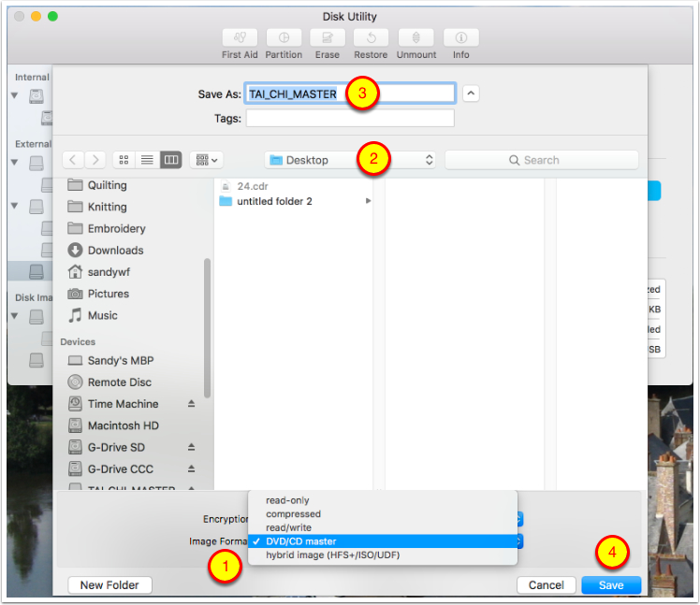Switch to column view
The image size is (700, 605).
(x=171, y=160)
